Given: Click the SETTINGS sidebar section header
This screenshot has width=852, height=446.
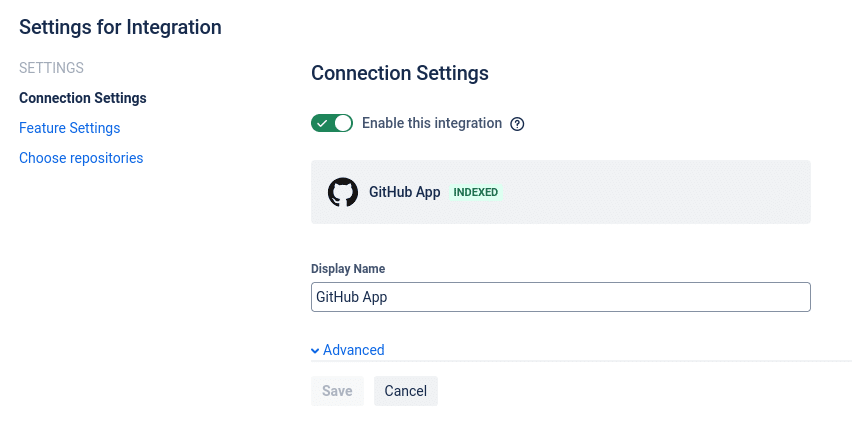Looking at the screenshot, I should pyautogui.click(x=51, y=68).
